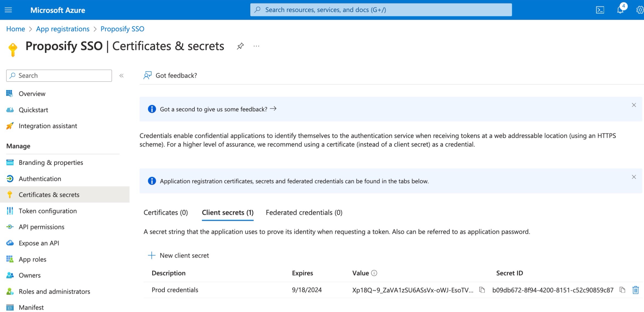Click the Manifest sidebar icon

click(x=10, y=308)
